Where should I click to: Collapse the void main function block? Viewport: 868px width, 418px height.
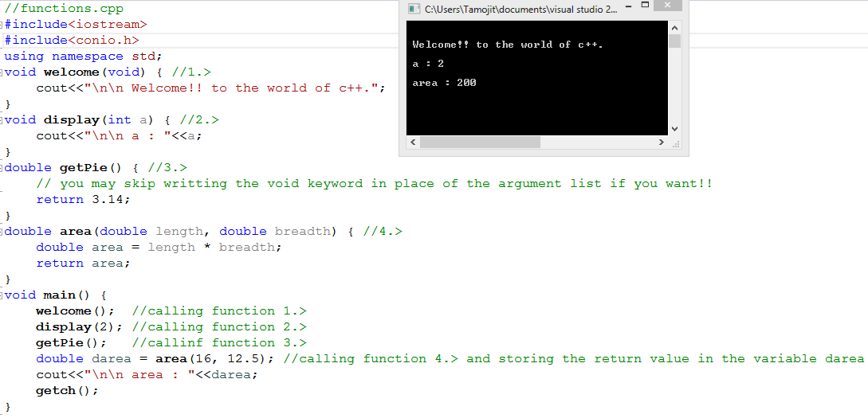click(2, 295)
